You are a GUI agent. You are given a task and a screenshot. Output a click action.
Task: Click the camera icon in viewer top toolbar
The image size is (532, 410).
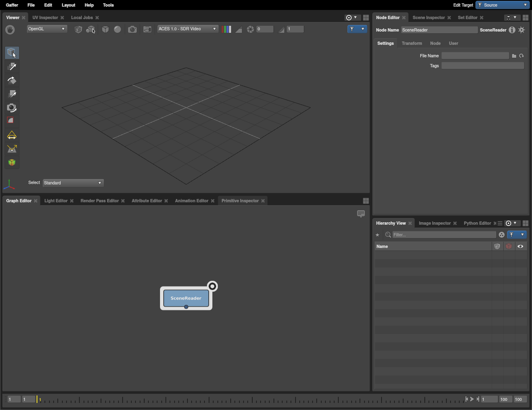click(x=132, y=29)
